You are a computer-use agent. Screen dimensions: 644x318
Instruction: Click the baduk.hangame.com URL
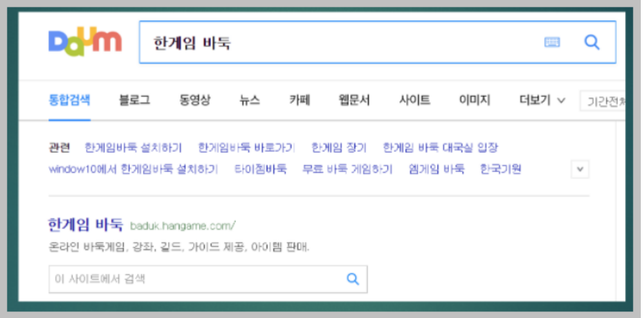pyautogui.click(x=183, y=225)
